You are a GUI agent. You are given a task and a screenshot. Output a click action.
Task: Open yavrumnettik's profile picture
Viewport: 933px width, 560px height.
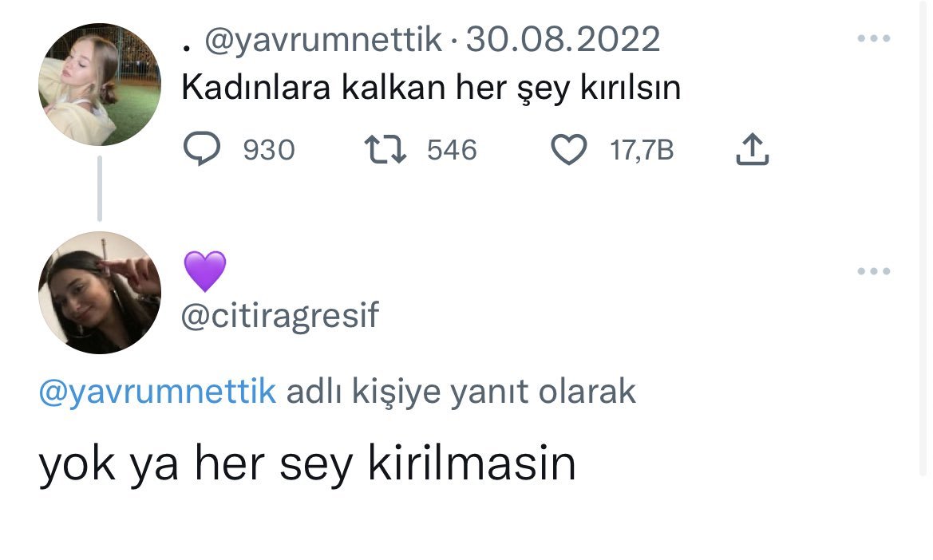(x=100, y=85)
